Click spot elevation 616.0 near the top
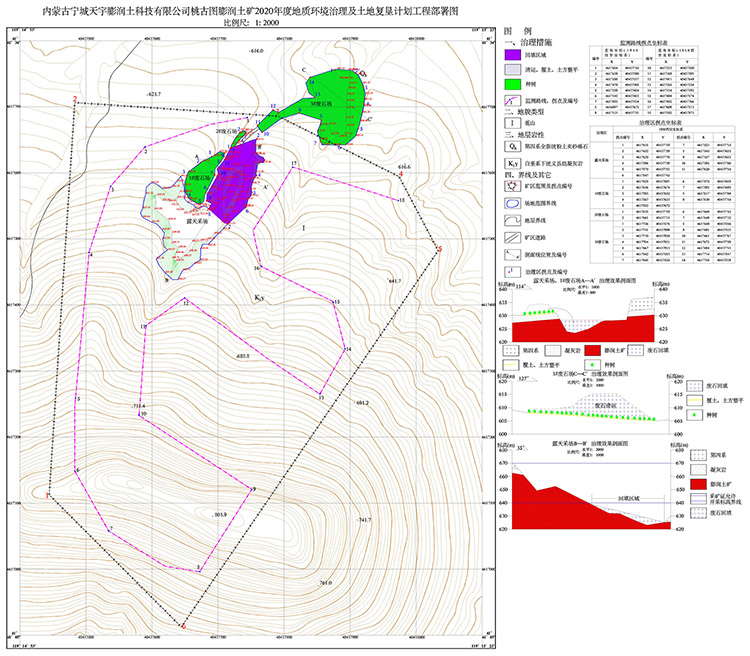This screenshot has width=750, height=656. tap(256, 51)
